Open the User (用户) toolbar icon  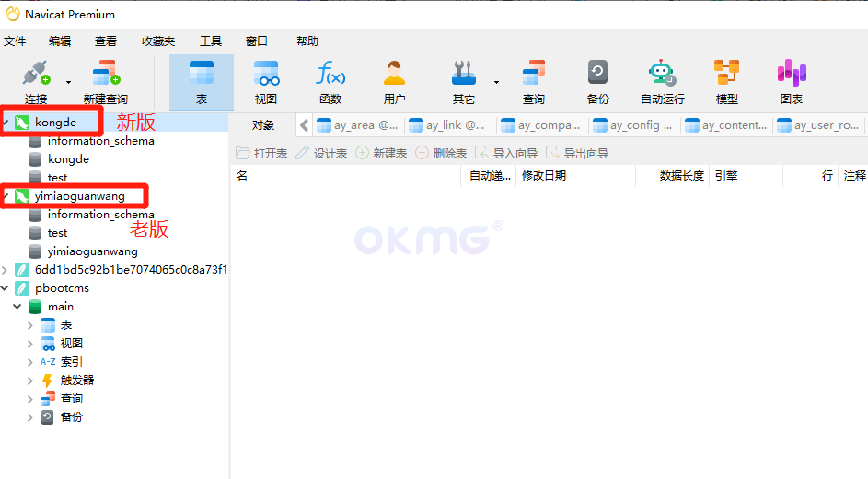point(394,73)
